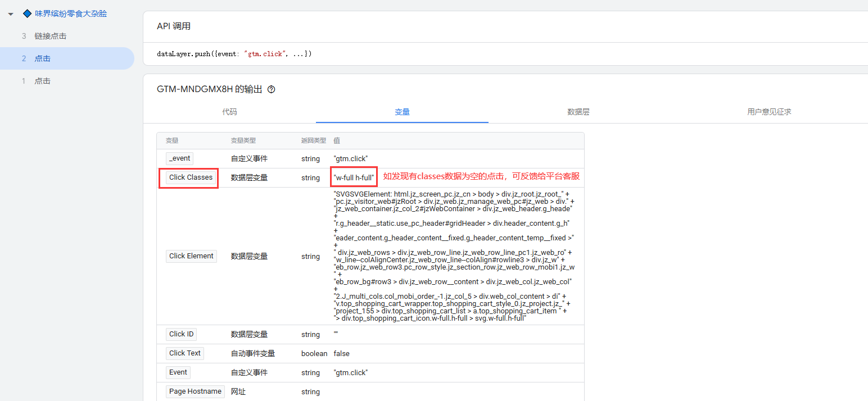868x401 pixels.
Task: Click the Page Hostname variable chip
Action: click(x=195, y=391)
